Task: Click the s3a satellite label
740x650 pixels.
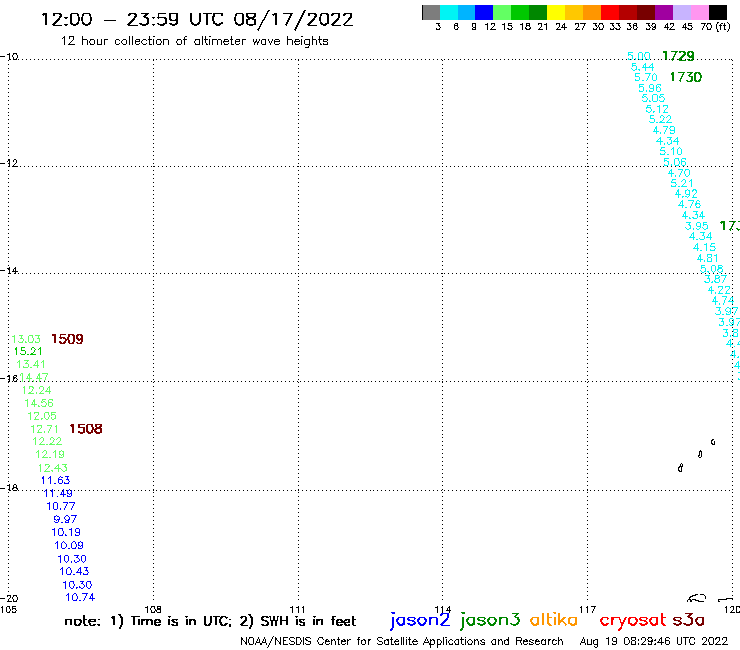Action: point(688,620)
